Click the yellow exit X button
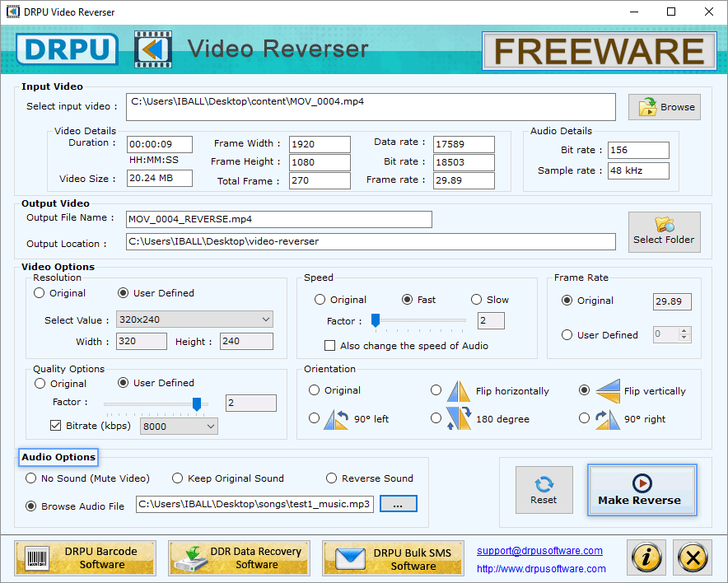Viewport: 728px width, 583px height. 693,557
